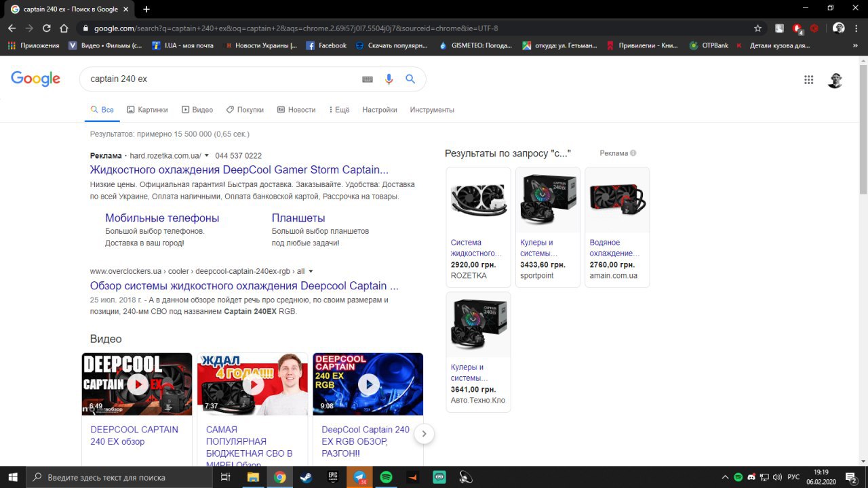Open Spotify from the taskbar
The image size is (868, 488).
pyautogui.click(x=386, y=477)
